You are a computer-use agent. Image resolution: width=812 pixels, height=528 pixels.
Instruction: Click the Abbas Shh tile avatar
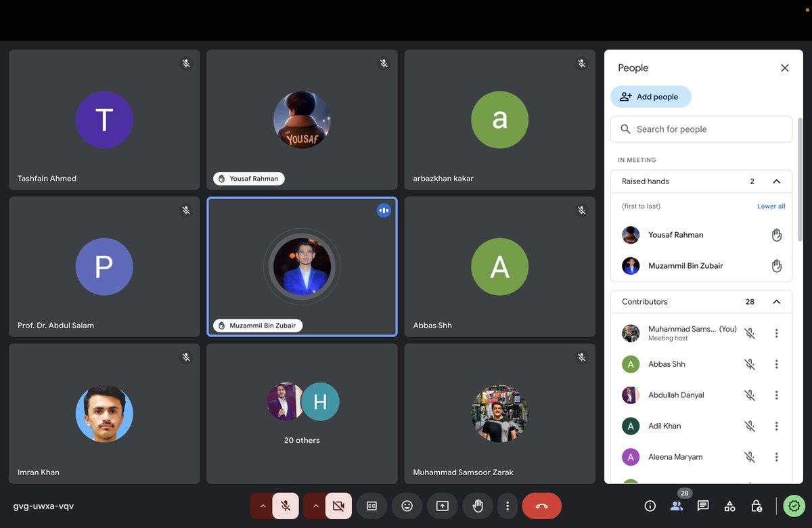499,267
